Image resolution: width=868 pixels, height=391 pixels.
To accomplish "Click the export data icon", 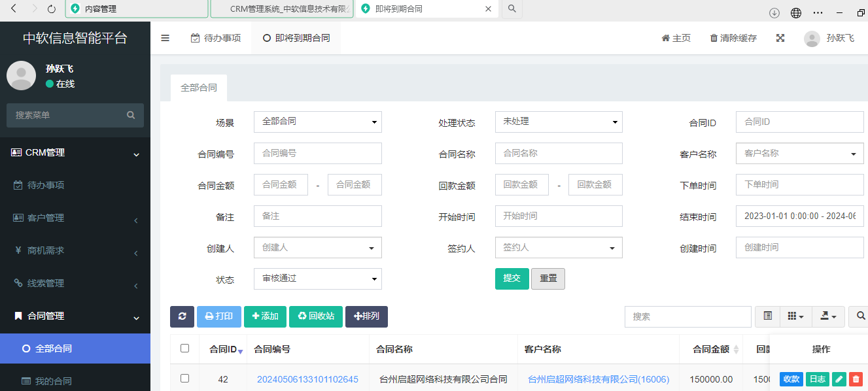I will click(828, 316).
